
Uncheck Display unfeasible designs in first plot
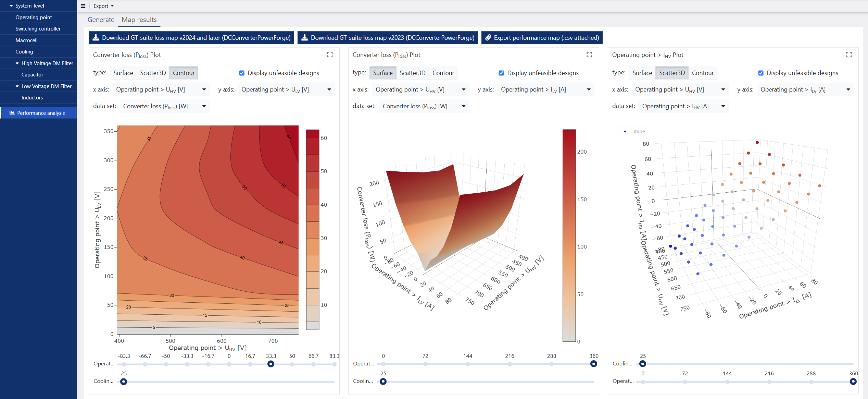242,73
